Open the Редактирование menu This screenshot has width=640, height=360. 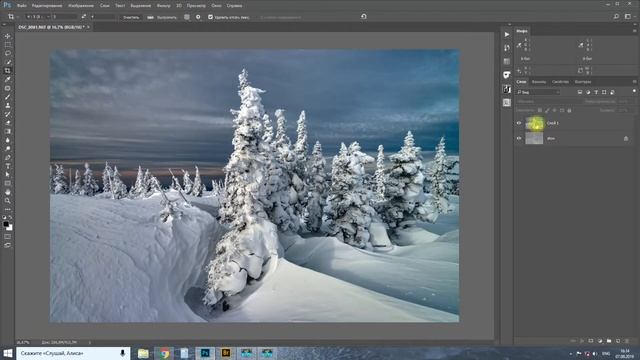tap(47, 6)
